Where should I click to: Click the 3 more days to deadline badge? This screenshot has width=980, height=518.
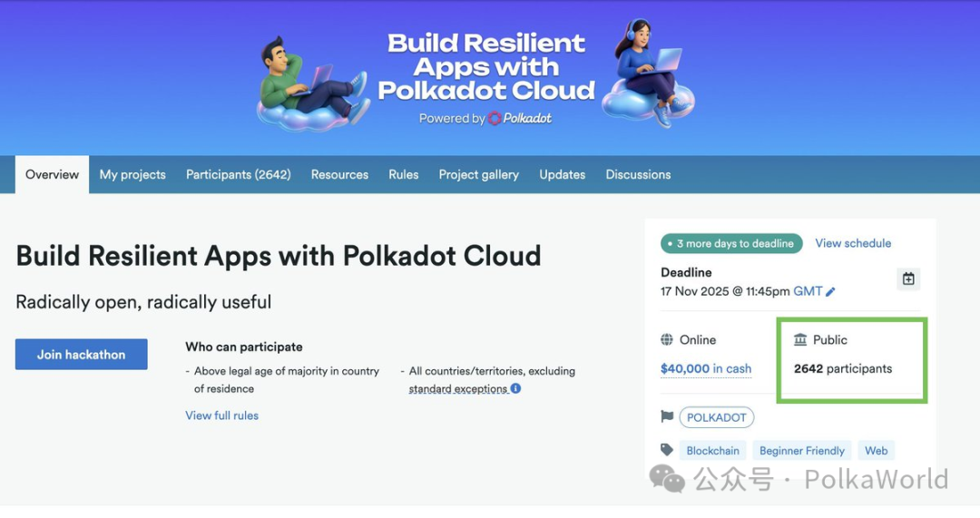(731, 244)
